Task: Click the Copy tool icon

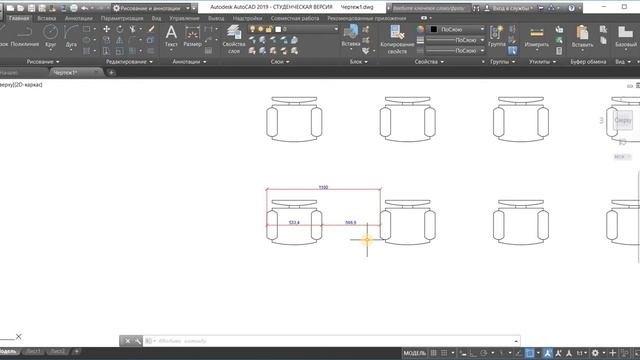Action: coord(107,40)
